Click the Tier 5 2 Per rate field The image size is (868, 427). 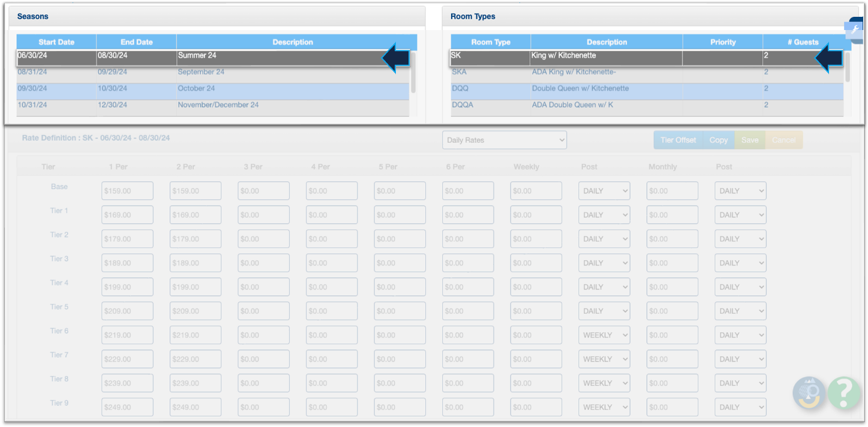(x=196, y=311)
